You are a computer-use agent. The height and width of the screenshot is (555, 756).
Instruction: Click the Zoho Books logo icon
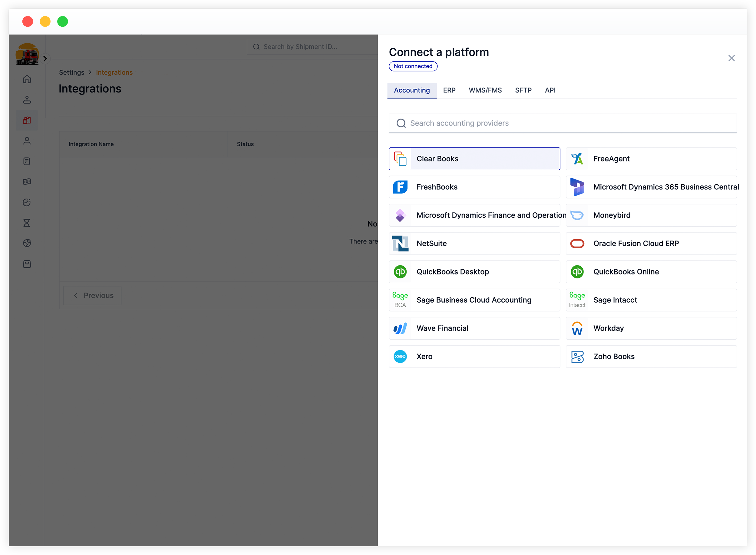(x=577, y=357)
